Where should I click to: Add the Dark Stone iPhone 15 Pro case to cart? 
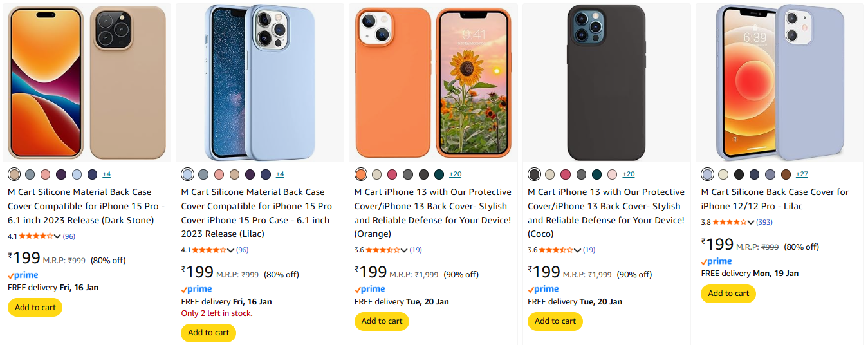pyautogui.click(x=35, y=308)
